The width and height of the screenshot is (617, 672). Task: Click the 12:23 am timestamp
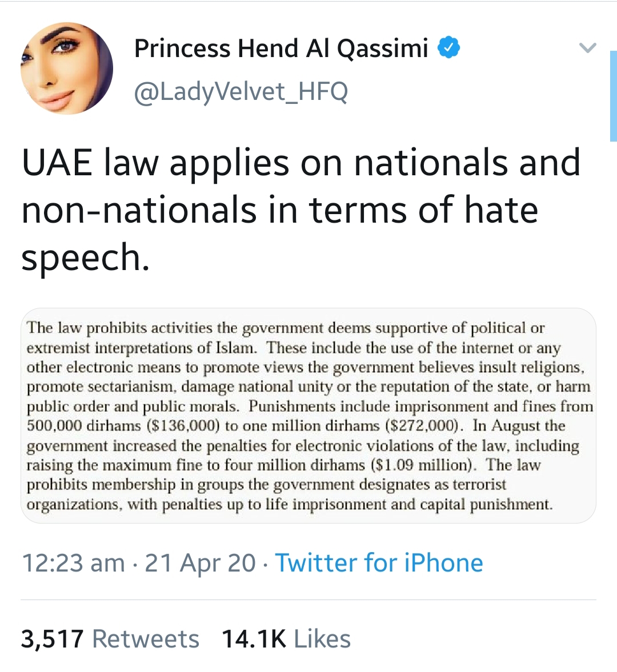[73, 562]
